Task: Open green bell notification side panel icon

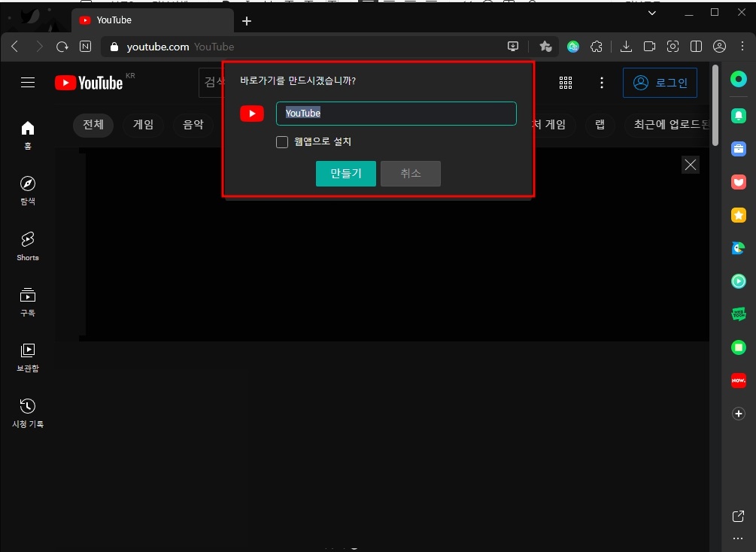Action: (739, 116)
